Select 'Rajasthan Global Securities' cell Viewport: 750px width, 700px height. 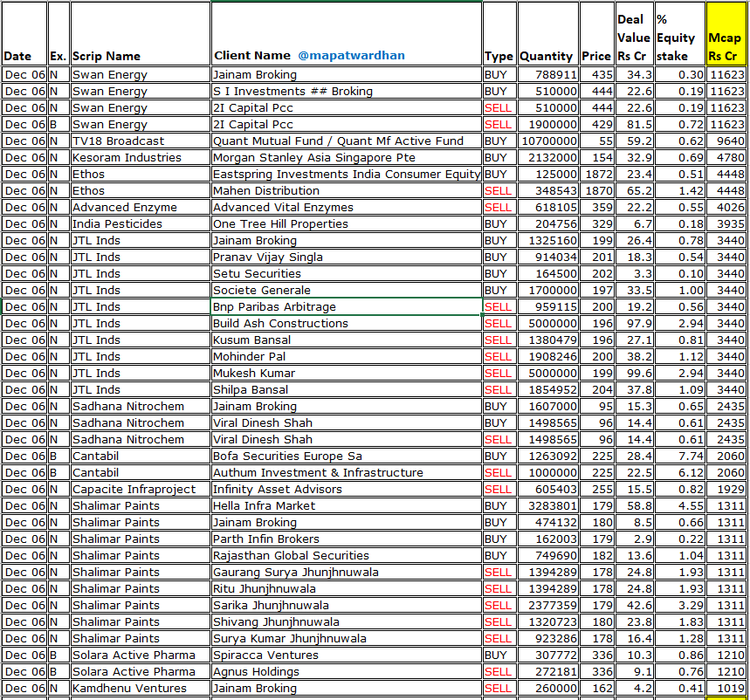[347, 555]
